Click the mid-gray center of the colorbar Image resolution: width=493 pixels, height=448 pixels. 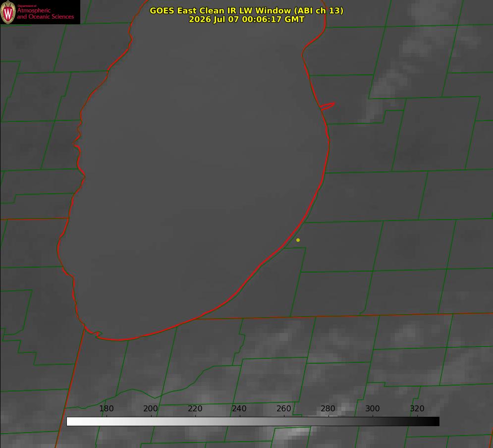click(253, 421)
